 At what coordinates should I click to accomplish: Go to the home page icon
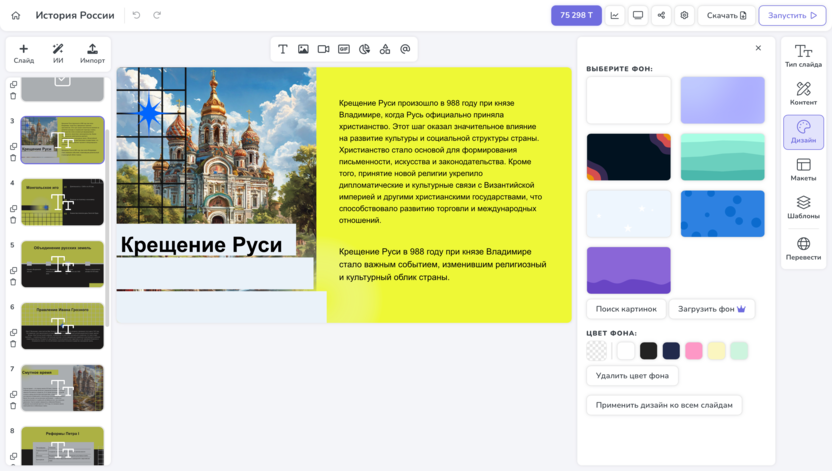pos(16,15)
